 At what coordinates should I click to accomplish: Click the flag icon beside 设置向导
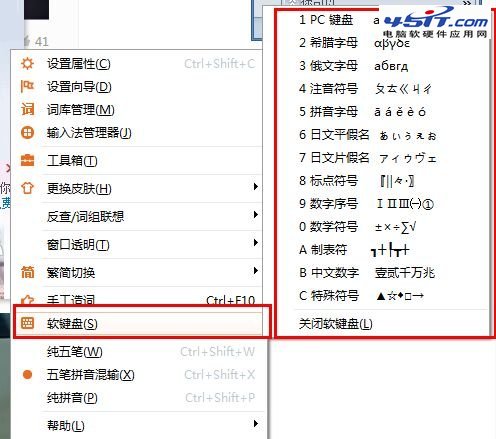tap(27, 86)
